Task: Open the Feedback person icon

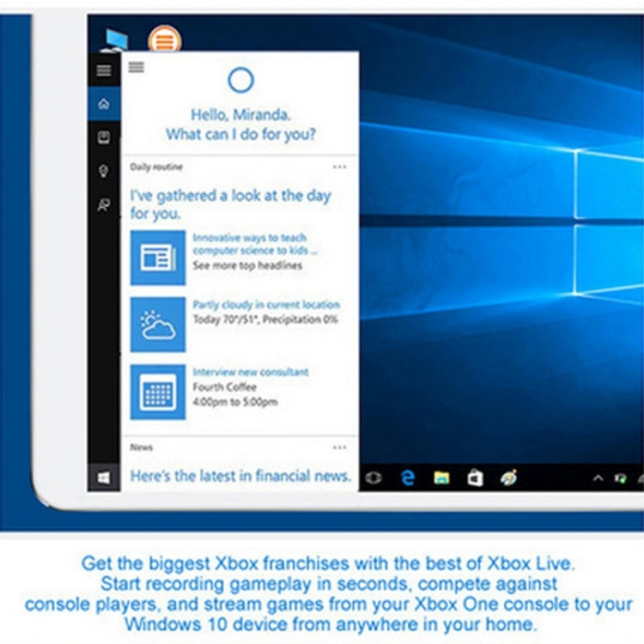Action: [104, 204]
